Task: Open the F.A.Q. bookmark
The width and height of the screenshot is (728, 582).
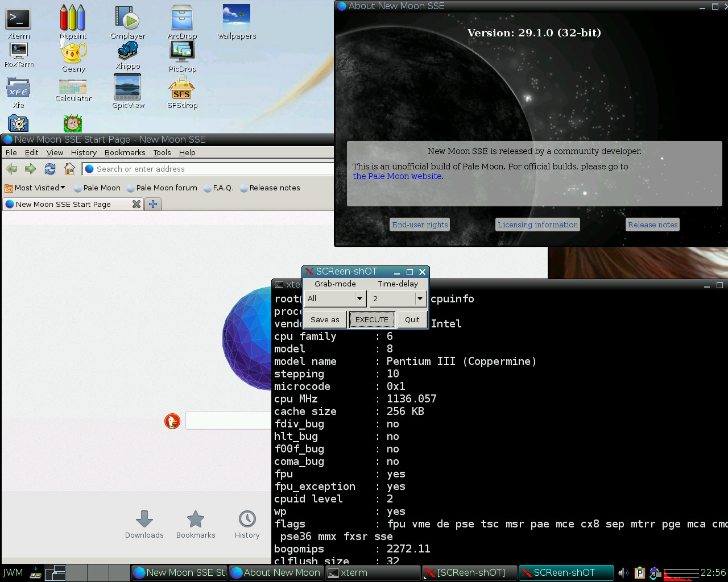Action: (218, 188)
